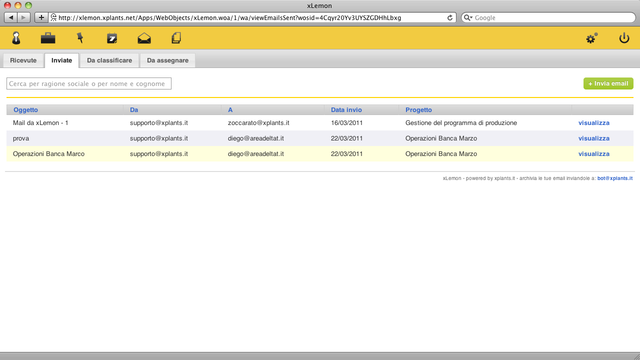Screen dimensions: 640x360
Task: Click the Invia email button
Action: click(x=608, y=84)
